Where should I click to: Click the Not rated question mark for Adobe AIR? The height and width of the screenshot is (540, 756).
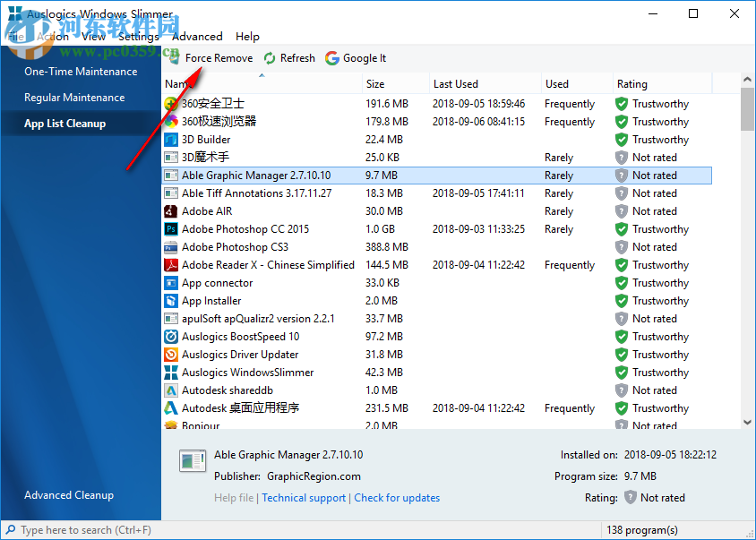[620, 210]
